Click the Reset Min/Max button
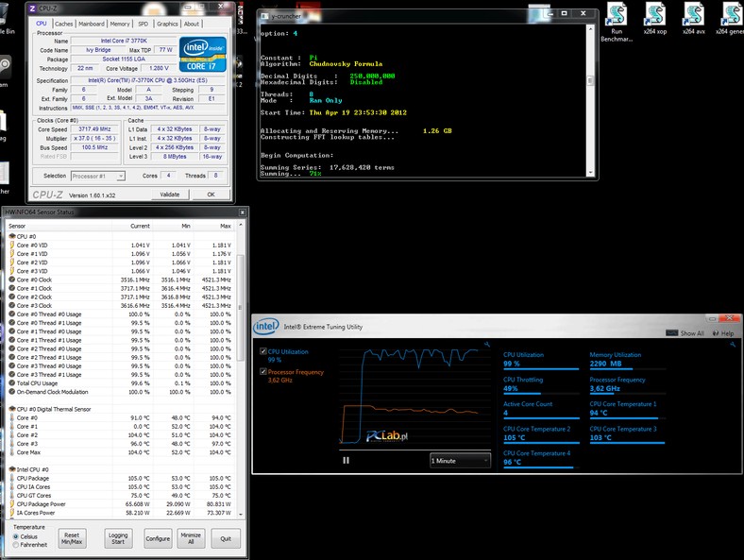The image size is (744, 560). coord(72,538)
